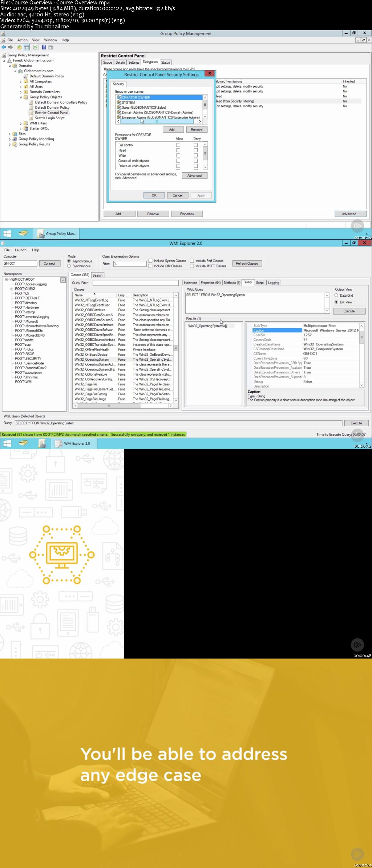
Task: Click the Start button on the upper taskbar
Action: coord(7,234)
